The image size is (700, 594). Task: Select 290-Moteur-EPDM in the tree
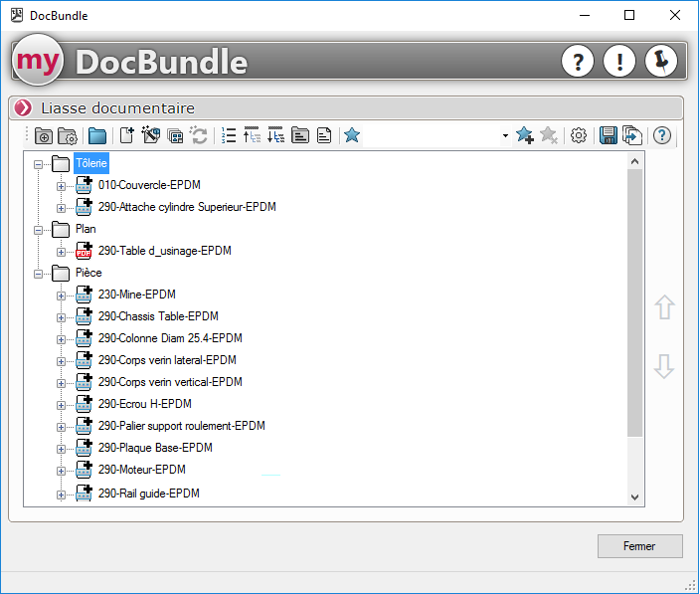(x=141, y=470)
